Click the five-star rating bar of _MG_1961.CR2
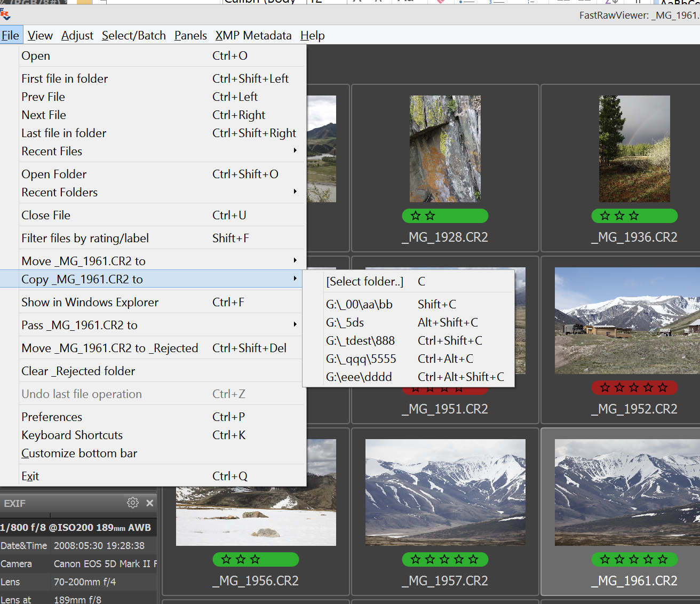The image size is (700, 604). [634, 560]
